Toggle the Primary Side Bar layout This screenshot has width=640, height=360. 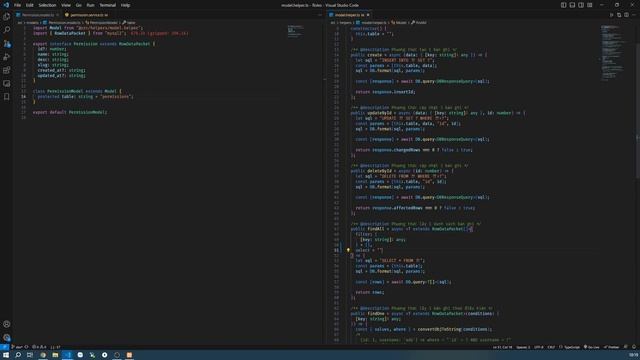pos(563,5)
